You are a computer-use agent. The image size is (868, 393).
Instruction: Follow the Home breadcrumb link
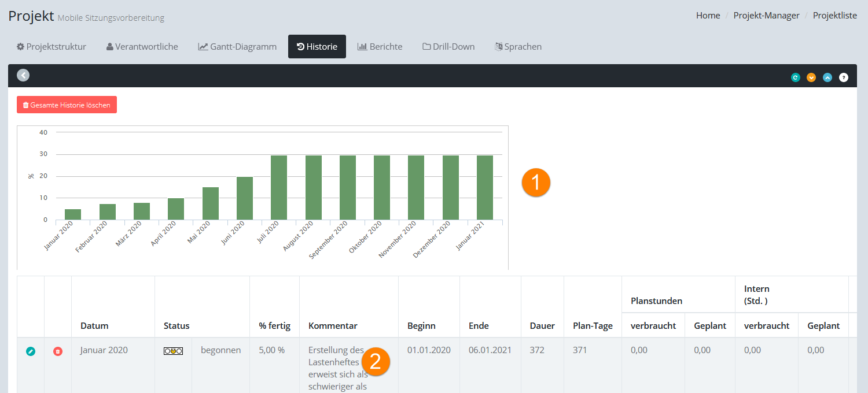(x=708, y=16)
